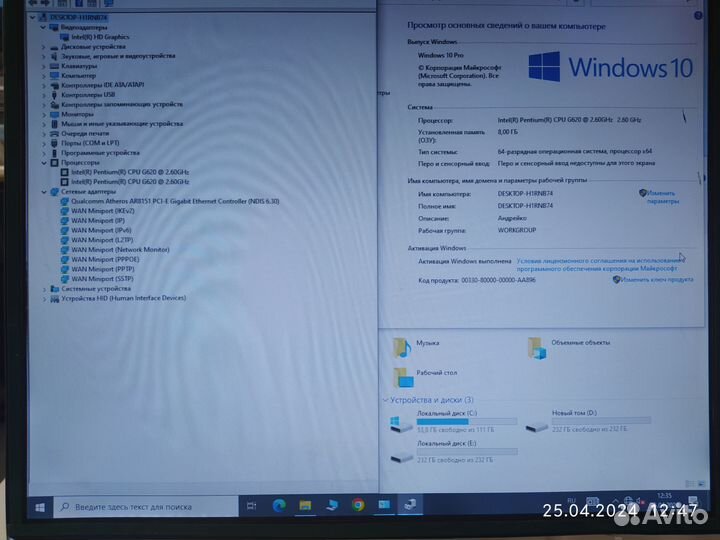720x540 pixels.
Task: Open the license agreement terms link
Action: [x=600, y=264]
